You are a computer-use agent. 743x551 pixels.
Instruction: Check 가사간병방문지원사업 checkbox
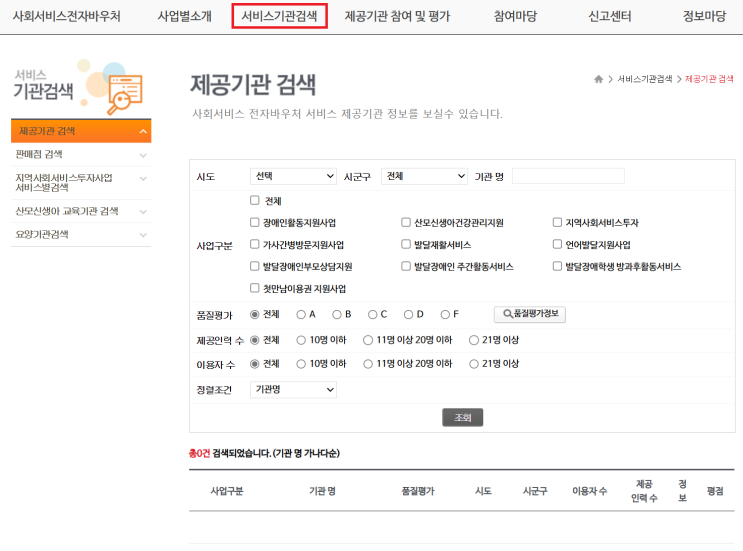pyautogui.click(x=255, y=244)
